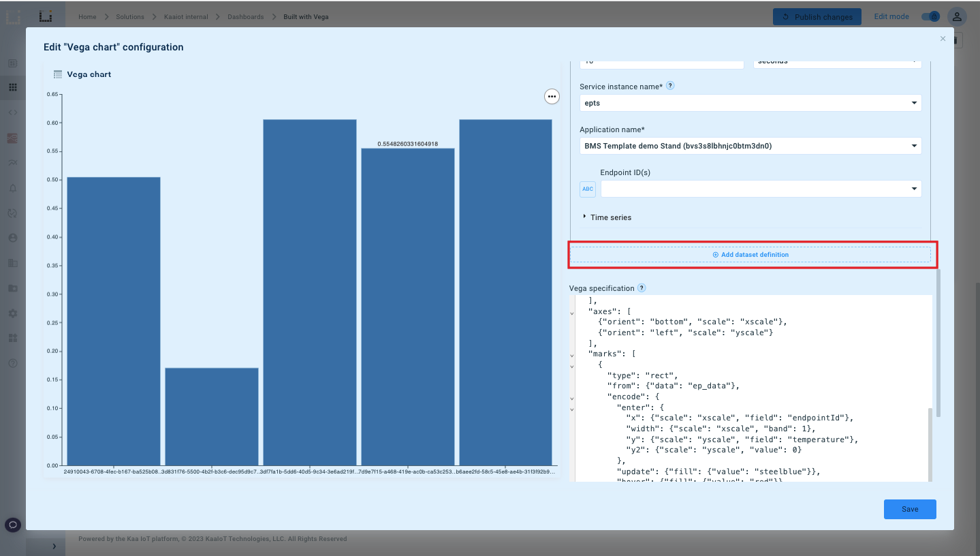Click the bar labeled 0.5548260331604918

click(x=408, y=307)
